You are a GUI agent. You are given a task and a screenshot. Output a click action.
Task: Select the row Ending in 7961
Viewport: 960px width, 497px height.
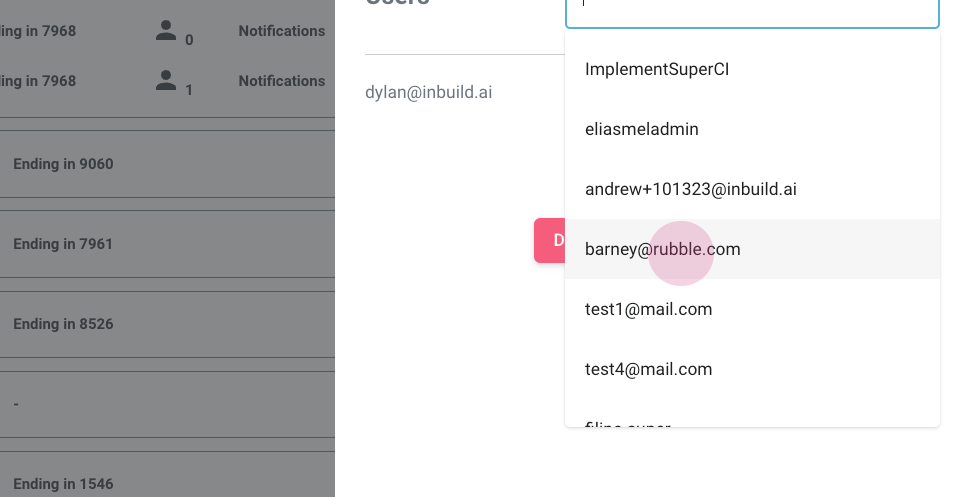click(63, 244)
